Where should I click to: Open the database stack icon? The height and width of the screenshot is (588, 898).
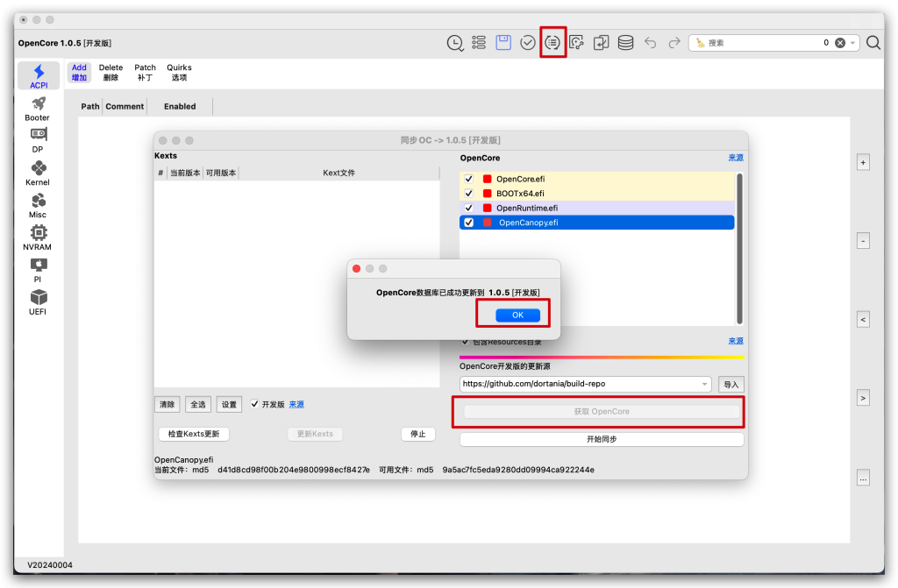625,43
